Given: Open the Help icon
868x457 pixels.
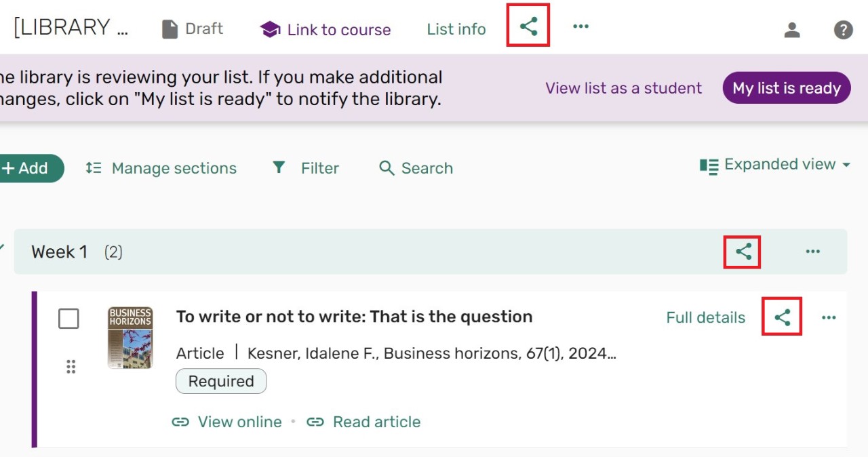Looking at the screenshot, I should (x=843, y=29).
